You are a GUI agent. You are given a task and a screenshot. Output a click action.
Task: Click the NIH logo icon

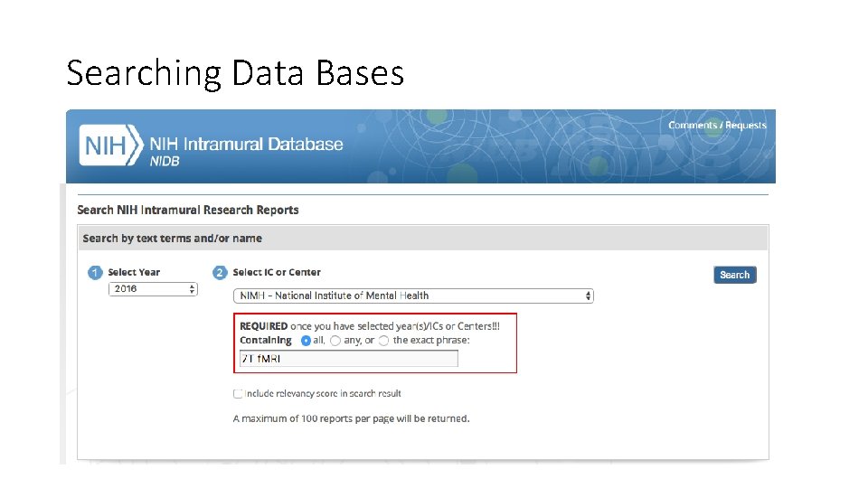[110, 145]
